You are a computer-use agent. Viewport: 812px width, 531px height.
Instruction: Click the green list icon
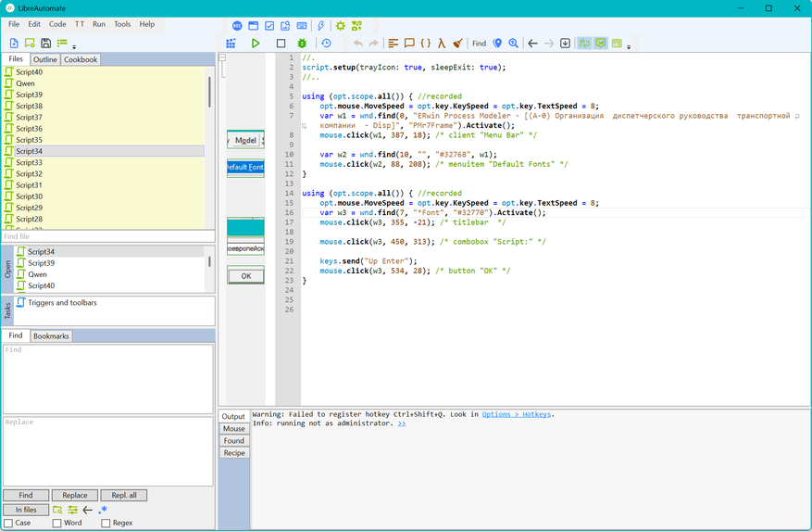point(62,43)
